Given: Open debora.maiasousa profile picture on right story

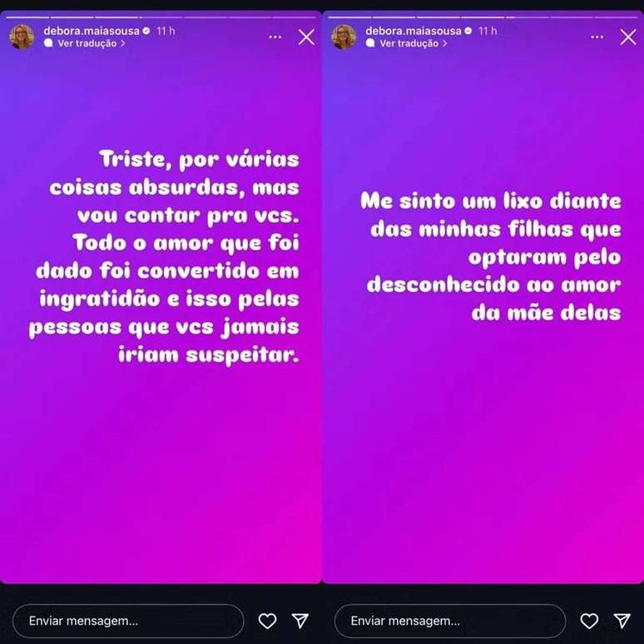Looking at the screenshot, I should click(x=344, y=37).
